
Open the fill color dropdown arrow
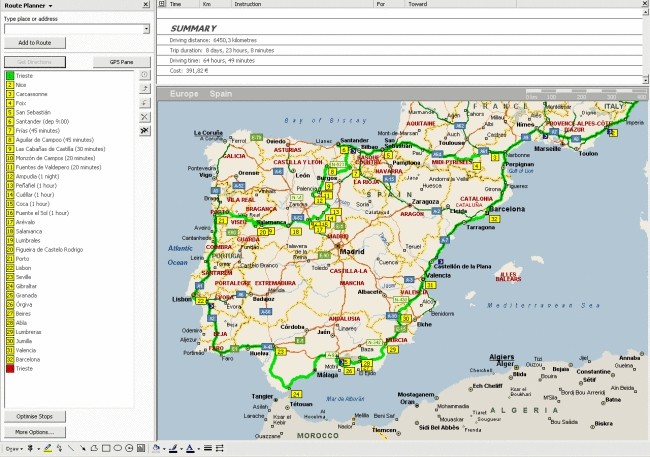(x=164, y=448)
